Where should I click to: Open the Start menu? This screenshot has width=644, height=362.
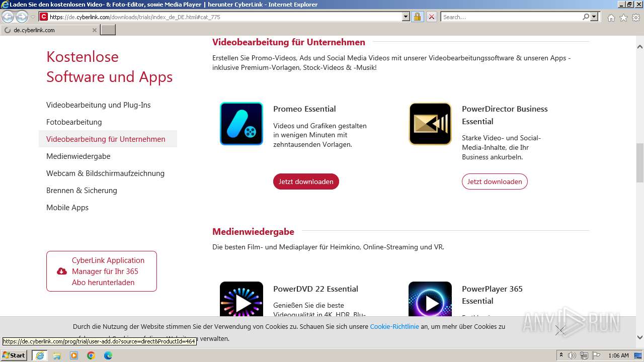pyautogui.click(x=14, y=355)
